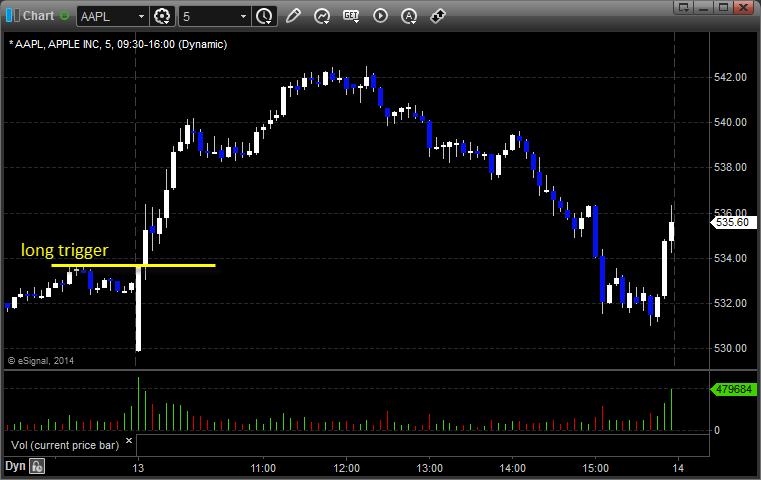Open the circled A alerts menu
The image size is (761, 480).
pyautogui.click(x=409, y=16)
